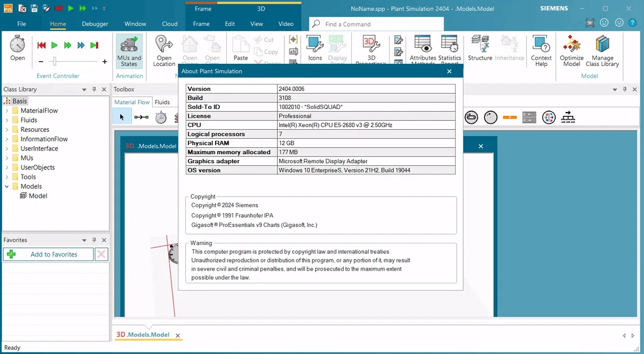Close the About Plant Simulation dialog
Viewport: 644px width, 354px height.
[x=449, y=71]
